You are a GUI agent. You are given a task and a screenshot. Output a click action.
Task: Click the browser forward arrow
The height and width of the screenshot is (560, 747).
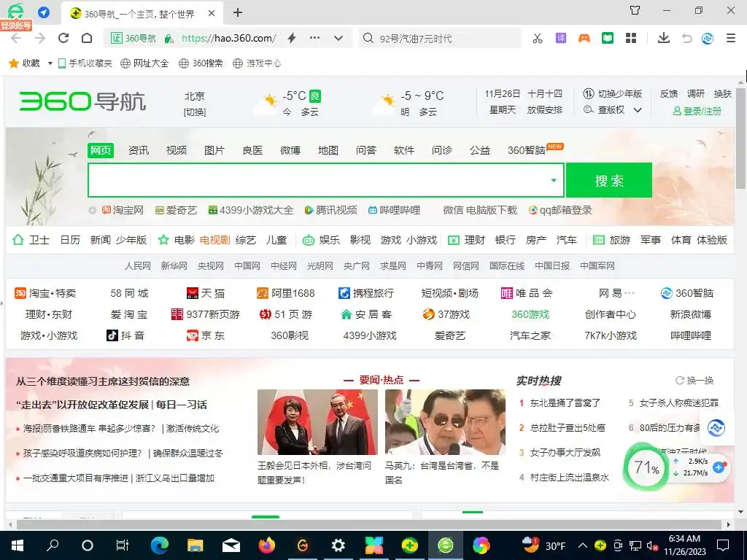coord(40,38)
